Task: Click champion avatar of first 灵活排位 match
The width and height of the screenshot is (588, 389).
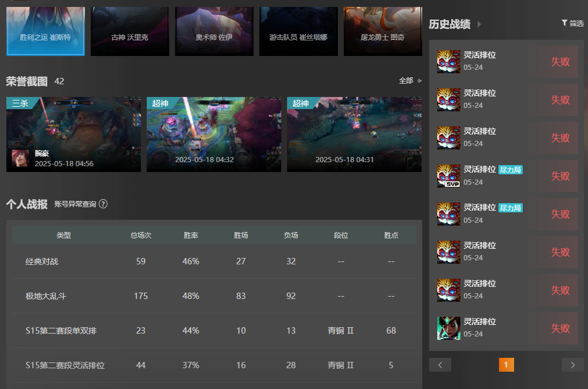Action: [448, 61]
